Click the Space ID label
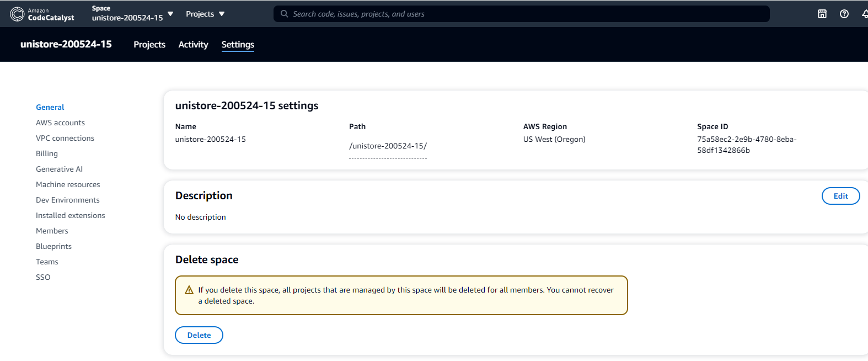The height and width of the screenshot is (361, 868). tap(712, 126)
